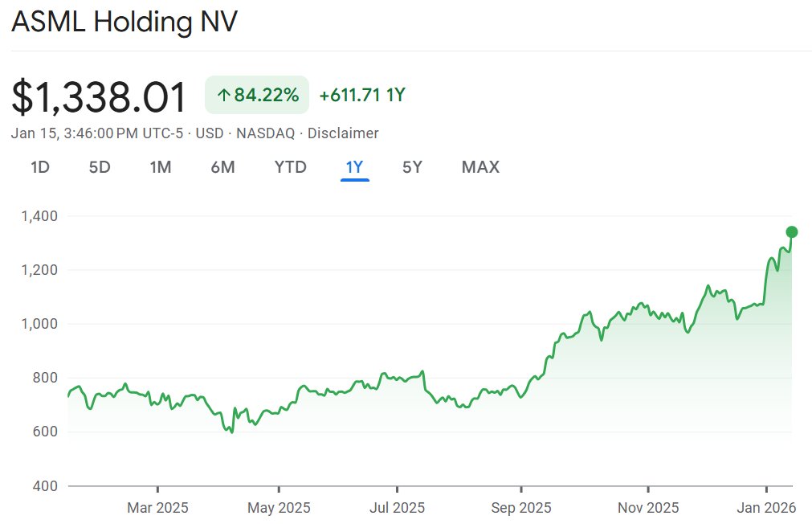The width and height of the screenshot is (812, 524).
Task: Select the YTD performance tab
Action: click(289, 167)
